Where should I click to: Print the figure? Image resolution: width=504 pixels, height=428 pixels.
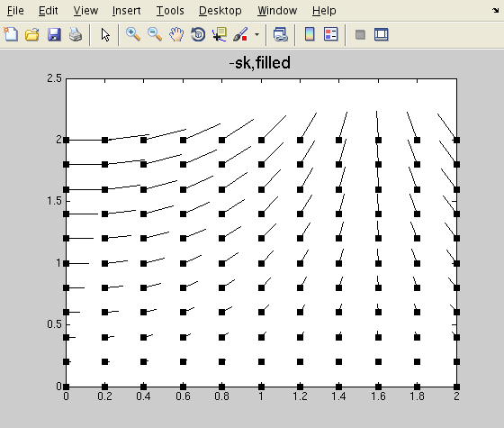76,34
